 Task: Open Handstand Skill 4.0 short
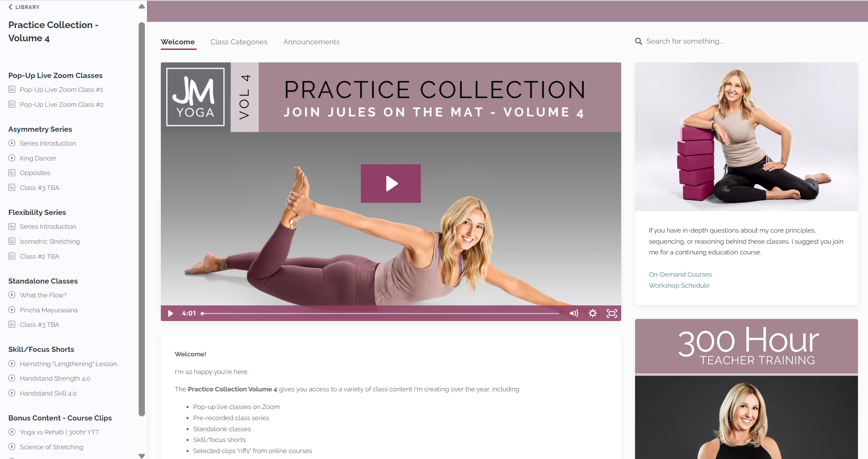click(48, 393)
